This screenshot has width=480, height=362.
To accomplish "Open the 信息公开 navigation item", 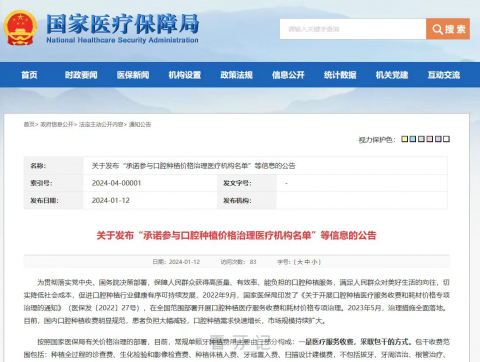I will pos(288,75).
